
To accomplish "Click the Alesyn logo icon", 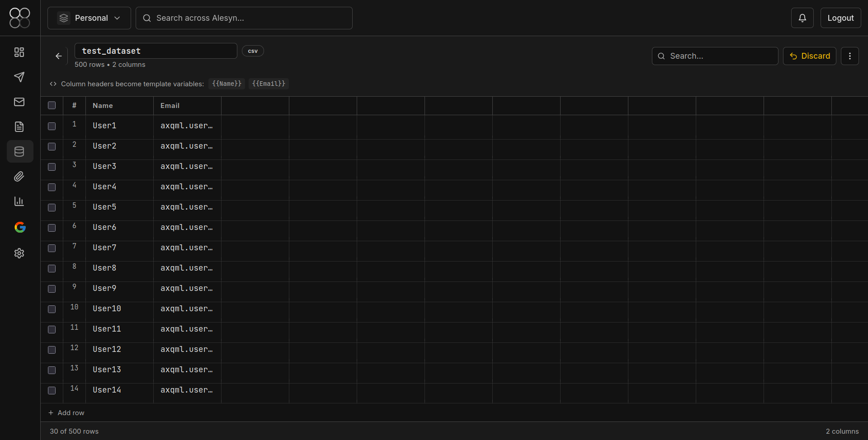I will click(20, 18).
